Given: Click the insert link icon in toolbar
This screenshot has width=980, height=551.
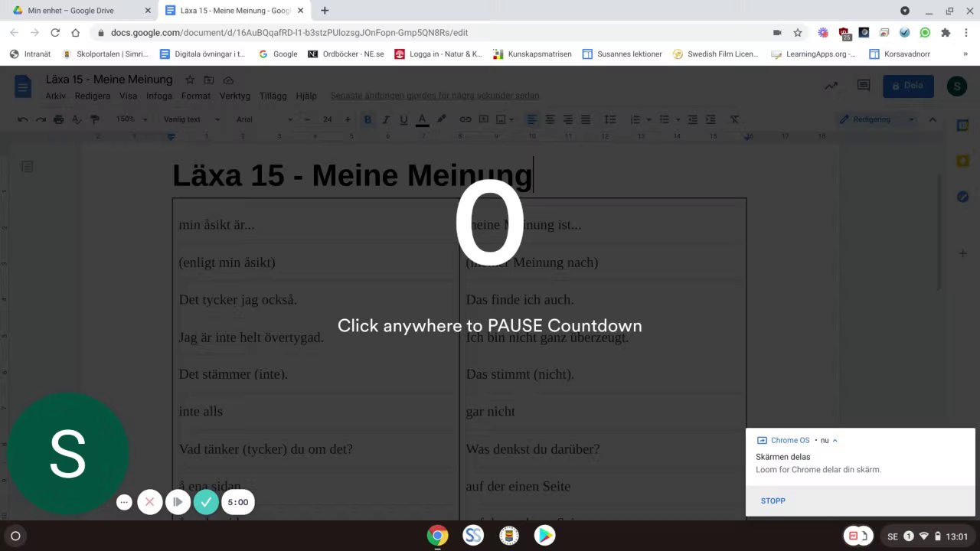Looking at the screenshot, I should 465,119.
